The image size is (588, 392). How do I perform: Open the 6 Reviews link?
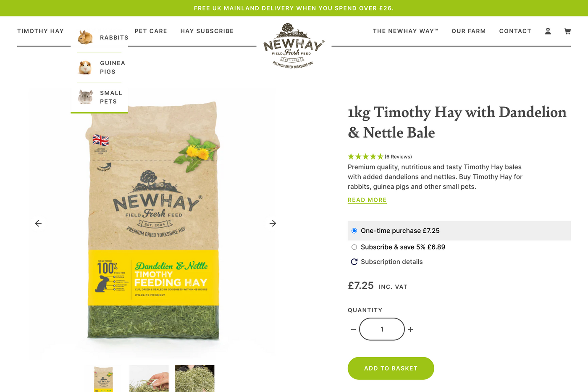pyautogui.click(x=398, y=157)
